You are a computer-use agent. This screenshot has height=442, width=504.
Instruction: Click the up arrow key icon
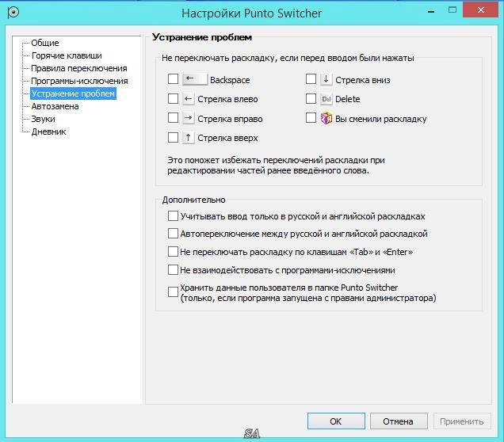point(189,138)
